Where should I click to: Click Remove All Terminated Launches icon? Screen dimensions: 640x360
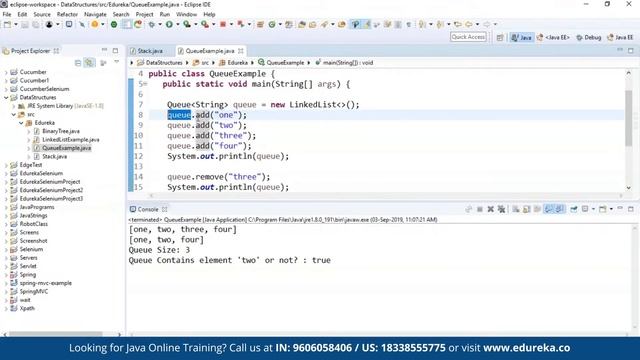point(502,209)
